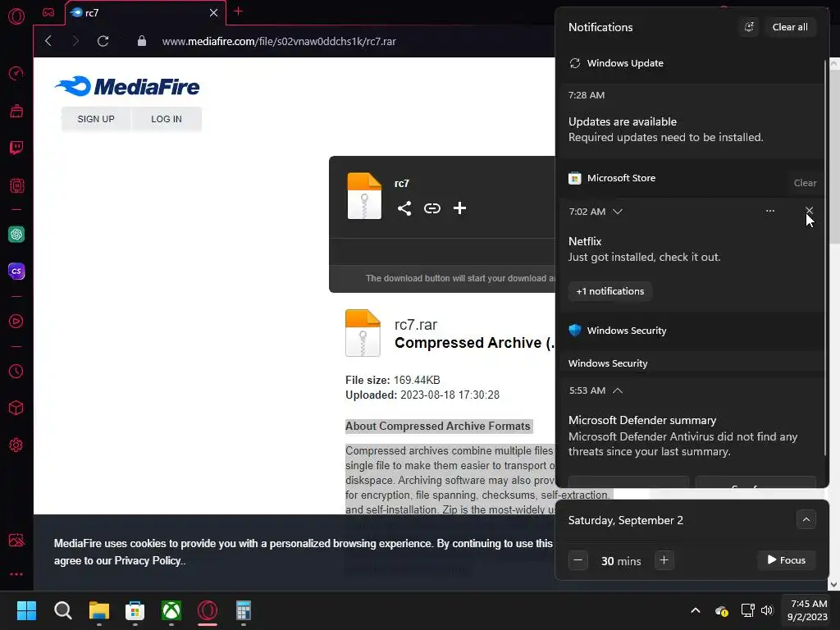Screen dimensions: 840x630
Task: Open ChatGPT in the sidebar
Action: [x=16, y=234]
